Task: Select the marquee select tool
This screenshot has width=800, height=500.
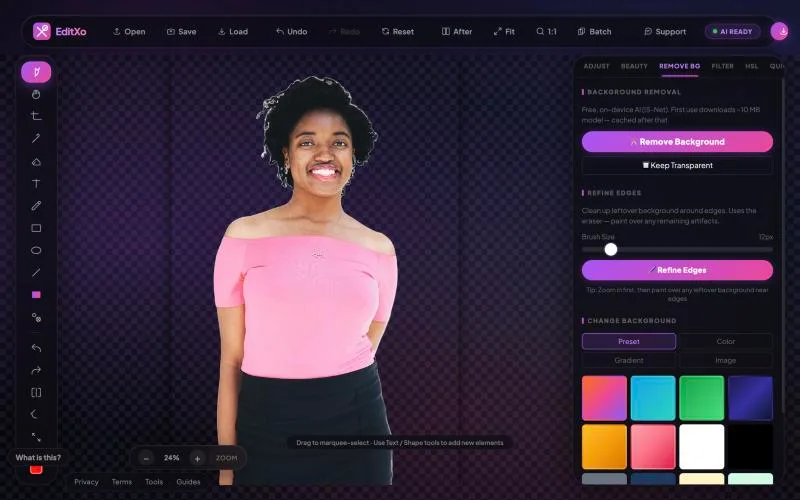Action: pos(36,72)
